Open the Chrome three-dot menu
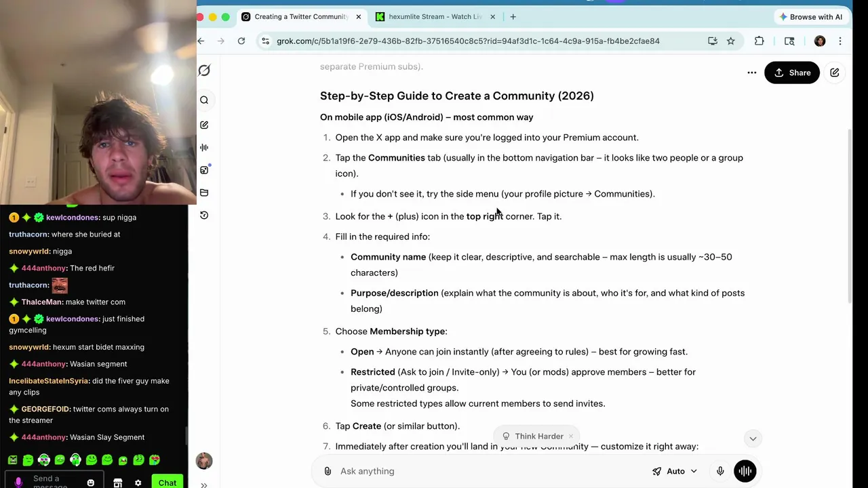Image resolution: width=868 pixels, height=488 pixels. (x=840, y=41)
